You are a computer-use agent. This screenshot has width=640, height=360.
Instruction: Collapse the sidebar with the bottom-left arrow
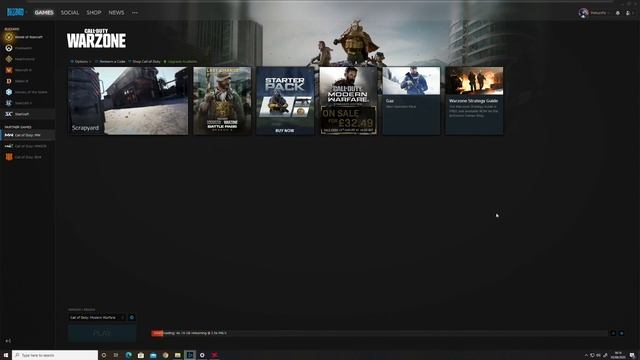8,340
